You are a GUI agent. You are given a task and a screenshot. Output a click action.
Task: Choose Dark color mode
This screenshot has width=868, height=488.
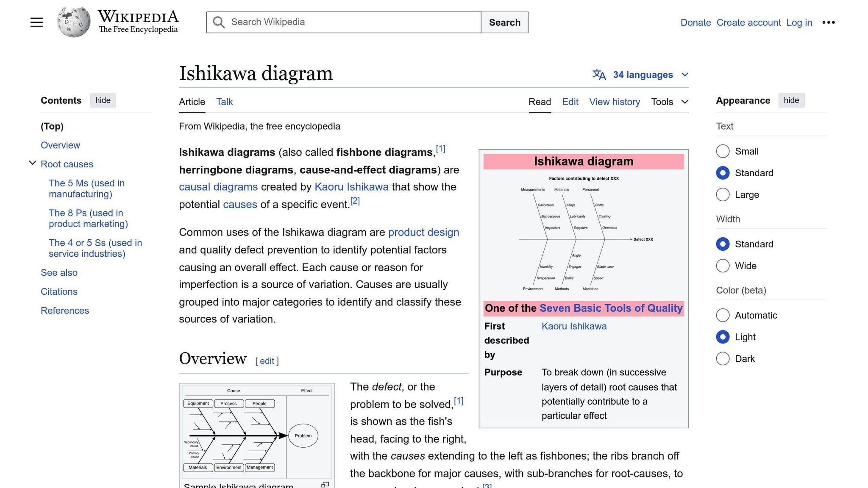[x=723, y=359]
